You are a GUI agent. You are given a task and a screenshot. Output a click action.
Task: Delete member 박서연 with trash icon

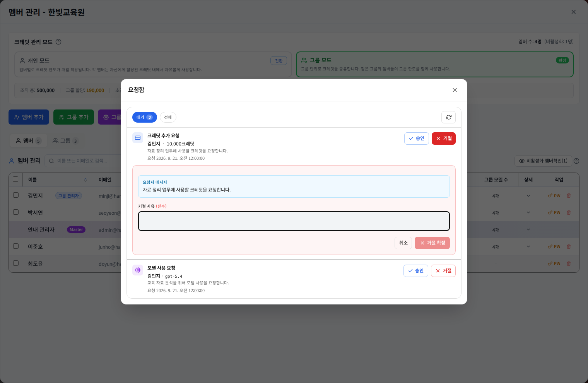tap(569, 213)
